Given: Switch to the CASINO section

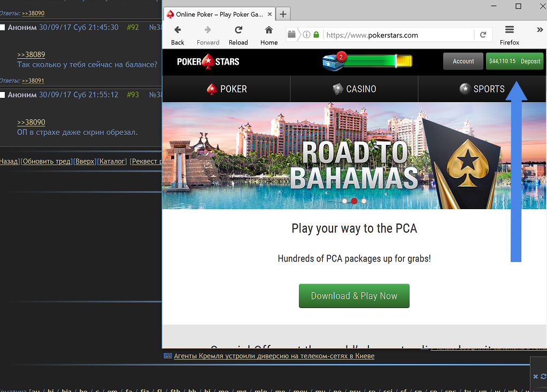Looking at the screenshot, I should 354,89.
